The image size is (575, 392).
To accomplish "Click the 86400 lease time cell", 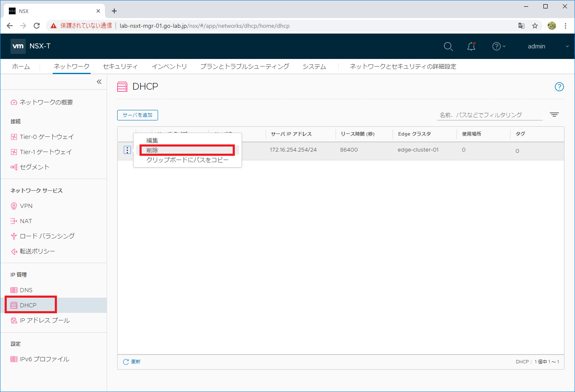I will tap(349, 150).
